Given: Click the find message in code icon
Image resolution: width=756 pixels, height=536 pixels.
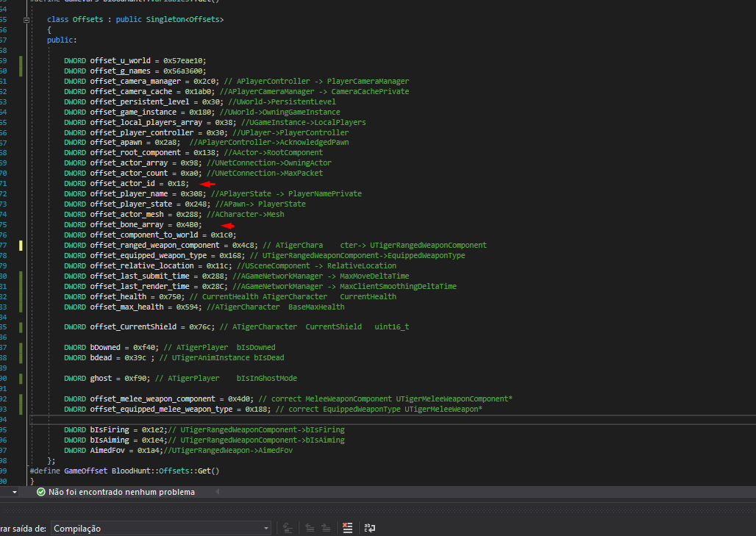Looking at the screenshot, I should 288,529.
